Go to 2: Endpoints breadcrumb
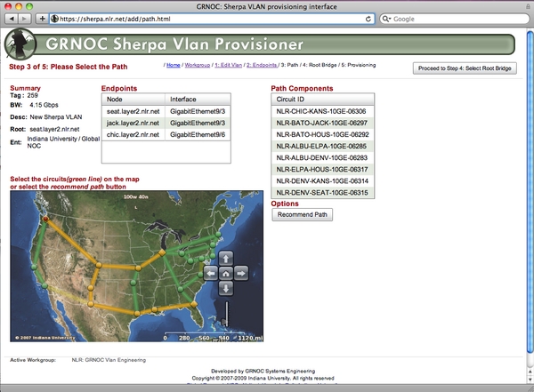 coord(262,65)
